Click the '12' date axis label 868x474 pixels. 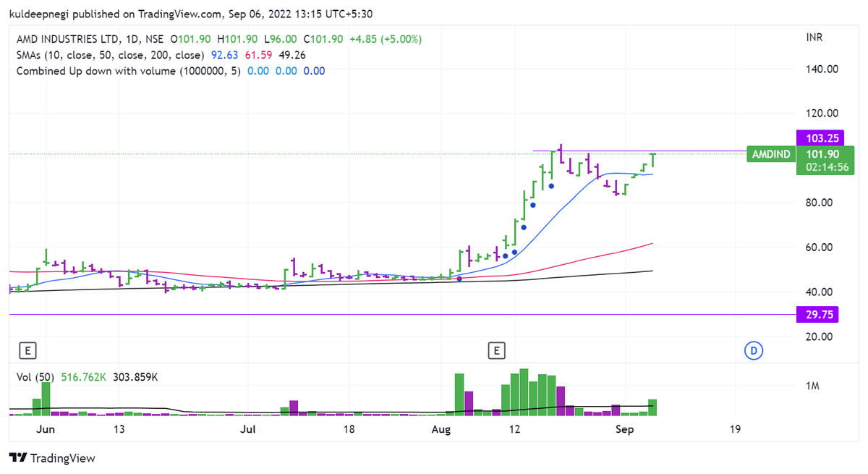point(515,429)
